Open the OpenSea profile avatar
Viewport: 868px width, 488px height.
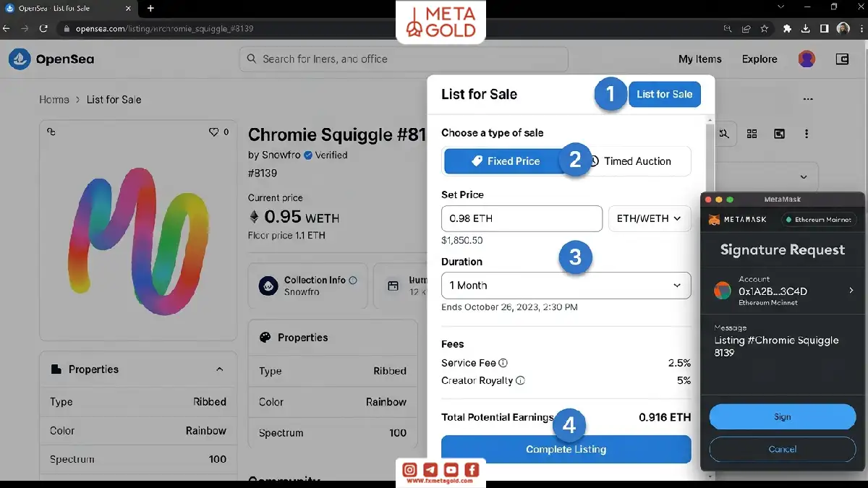(807, 59)
